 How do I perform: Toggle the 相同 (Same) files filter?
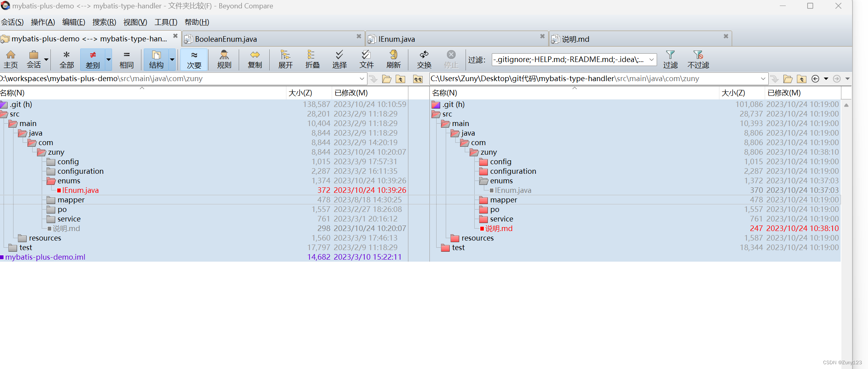pyautogui.click(x=126, y=60)
